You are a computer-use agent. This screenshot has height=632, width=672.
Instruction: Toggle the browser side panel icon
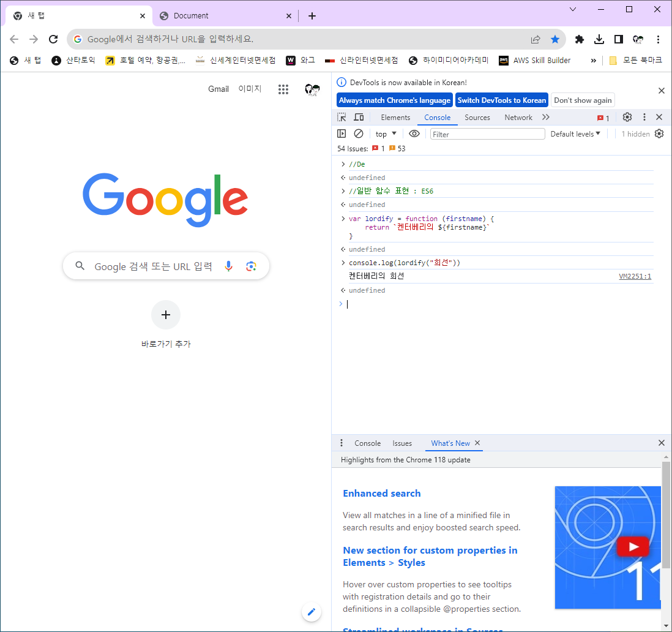(x=618, y=39)
